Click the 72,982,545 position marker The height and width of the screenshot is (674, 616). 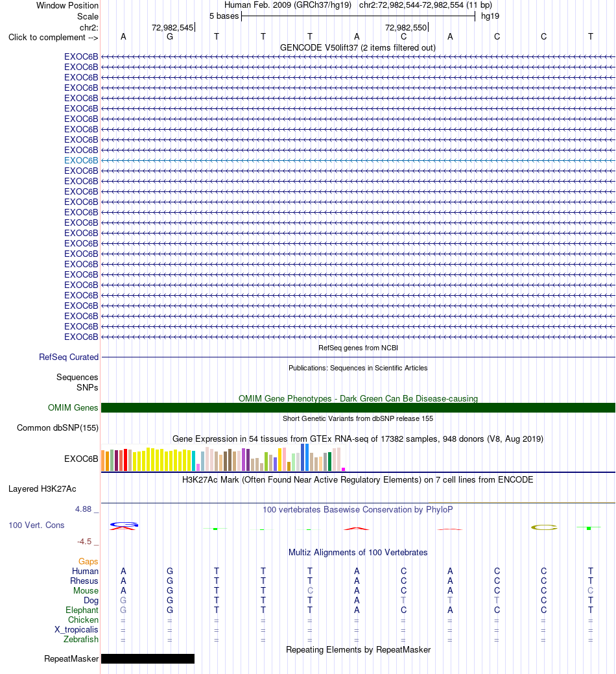[x=172, y=27]
